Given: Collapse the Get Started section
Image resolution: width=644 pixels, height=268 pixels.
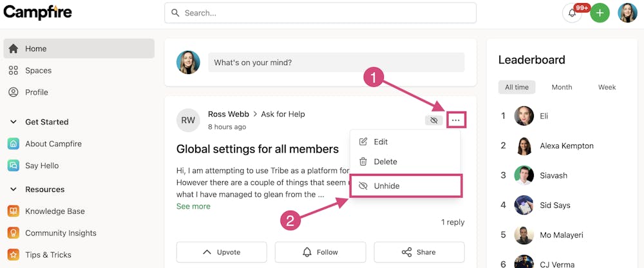Looking at the screenshot, I should coord(13,122).
